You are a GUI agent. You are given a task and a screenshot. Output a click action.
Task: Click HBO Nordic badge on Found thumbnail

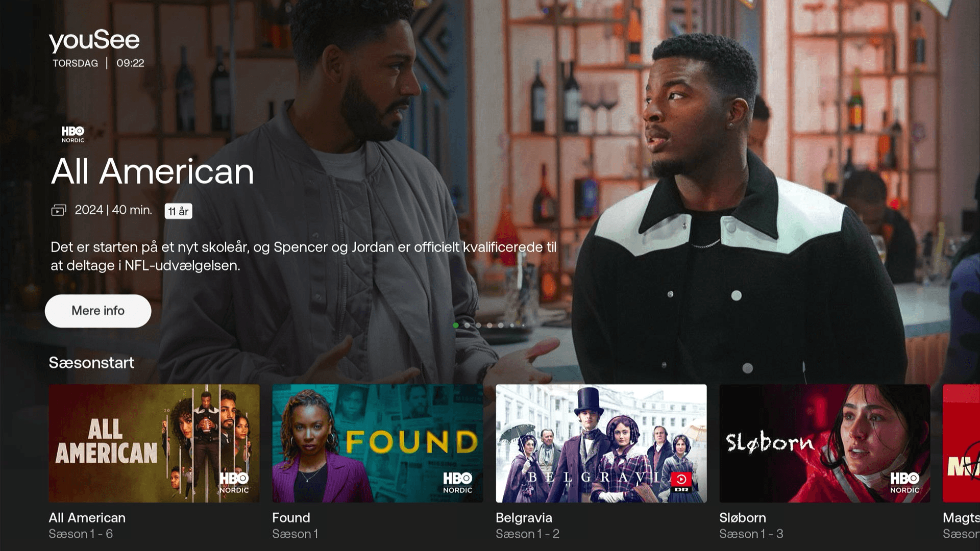457,482
